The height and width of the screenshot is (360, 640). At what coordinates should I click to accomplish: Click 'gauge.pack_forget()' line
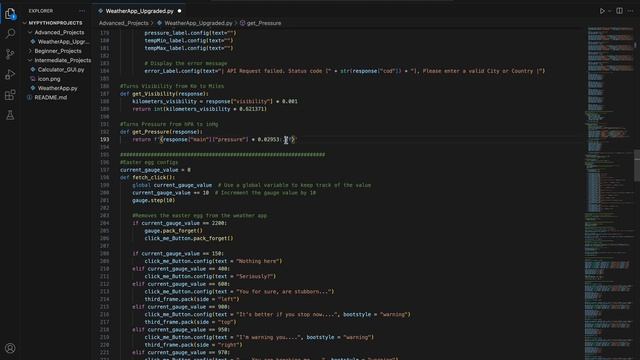pos(173,231)
